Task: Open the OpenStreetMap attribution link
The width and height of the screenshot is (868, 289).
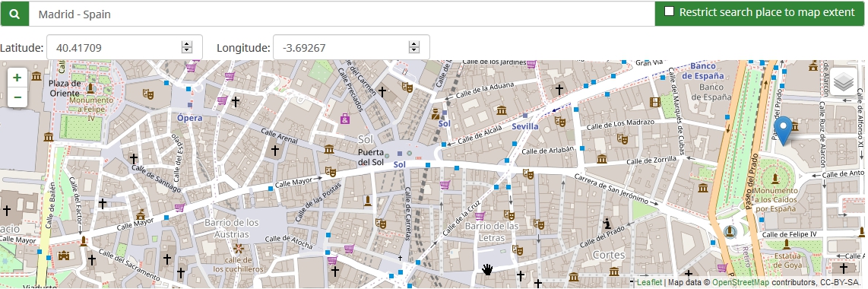Action: point(740,283)
